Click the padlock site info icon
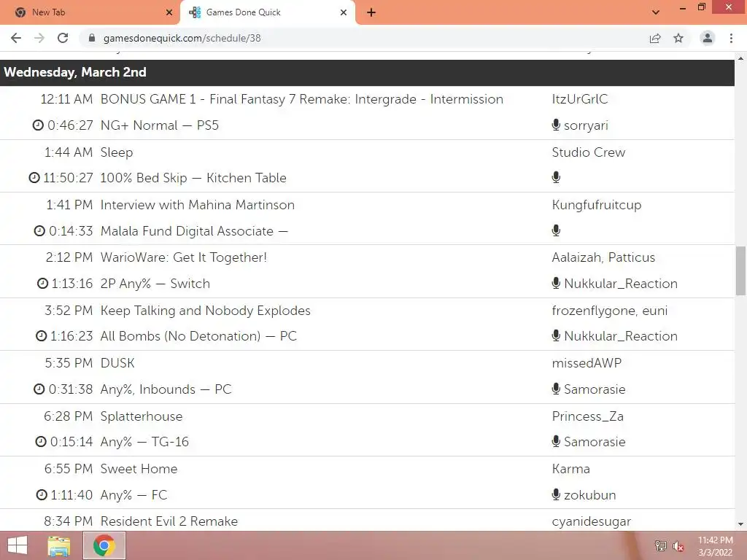 (x=92, y=38)
